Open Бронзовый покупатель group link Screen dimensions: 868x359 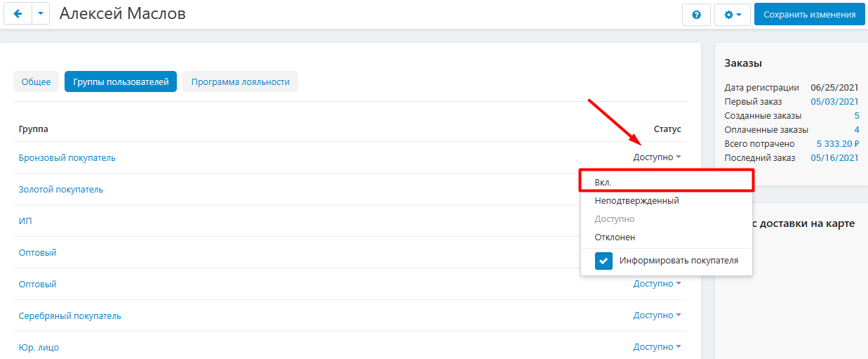[x=67, y=157]
